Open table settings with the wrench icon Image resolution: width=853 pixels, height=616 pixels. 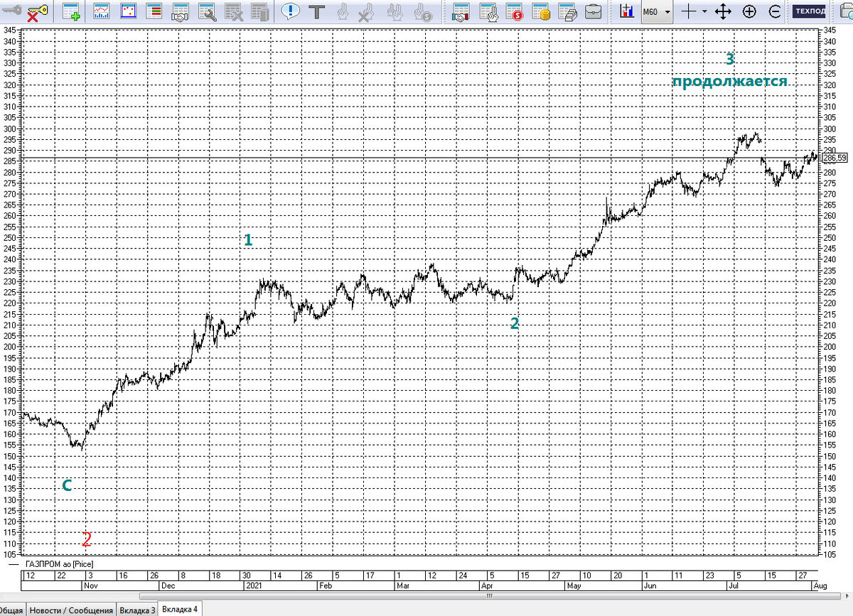coord(207,11)
